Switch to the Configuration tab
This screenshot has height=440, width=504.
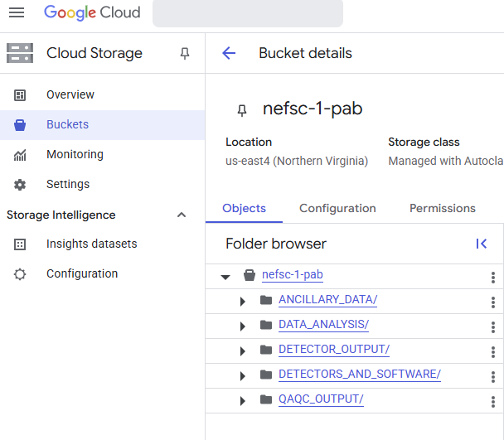(x=337, y=208)
